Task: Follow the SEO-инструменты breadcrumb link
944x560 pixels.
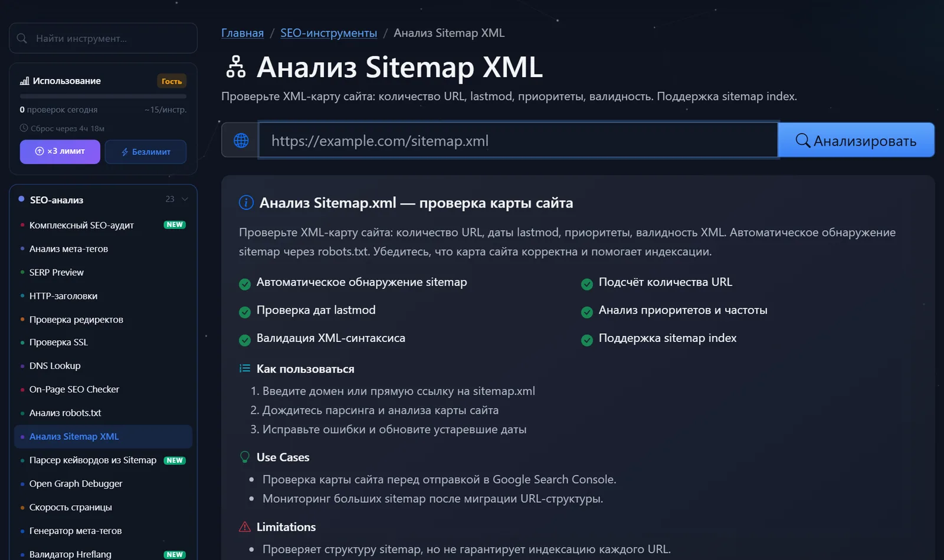Action: (x=329, y=33)
